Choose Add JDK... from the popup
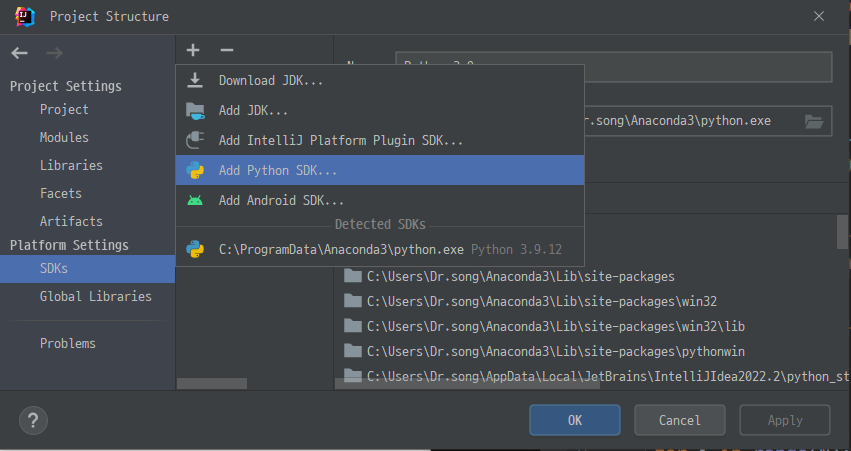 click(x=380, y=111)
